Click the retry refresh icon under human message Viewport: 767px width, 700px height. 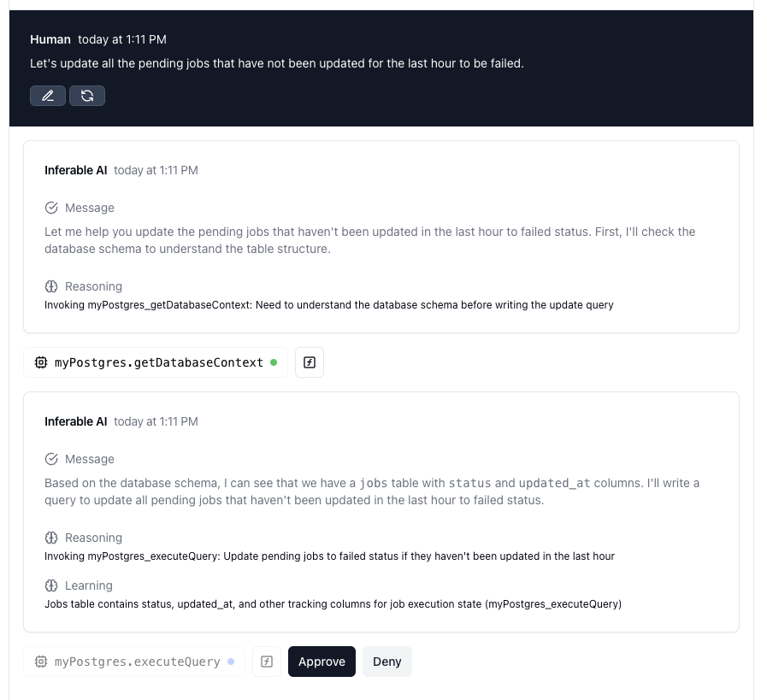[87, 96]
